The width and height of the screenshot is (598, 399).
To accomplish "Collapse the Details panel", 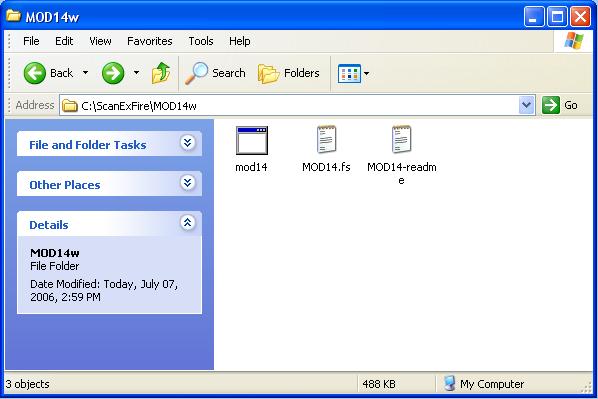I will [x=188, y=223].
